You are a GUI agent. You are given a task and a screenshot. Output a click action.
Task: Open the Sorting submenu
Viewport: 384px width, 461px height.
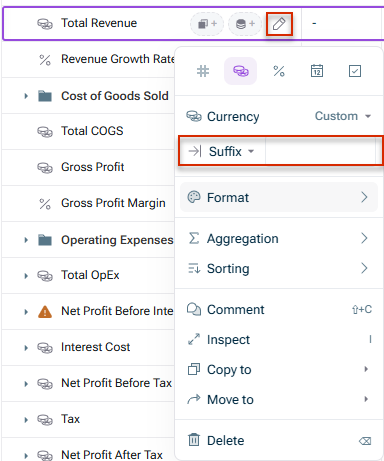279,268
